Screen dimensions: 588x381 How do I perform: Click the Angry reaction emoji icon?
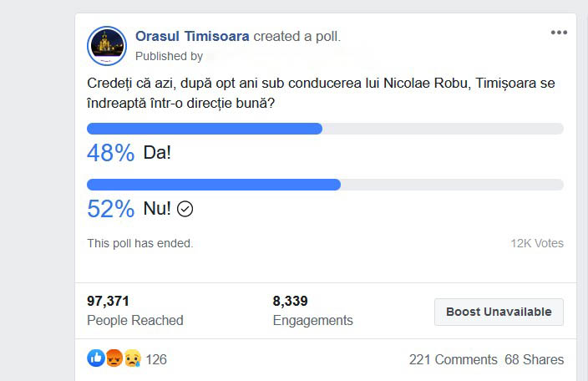(115, 358)
